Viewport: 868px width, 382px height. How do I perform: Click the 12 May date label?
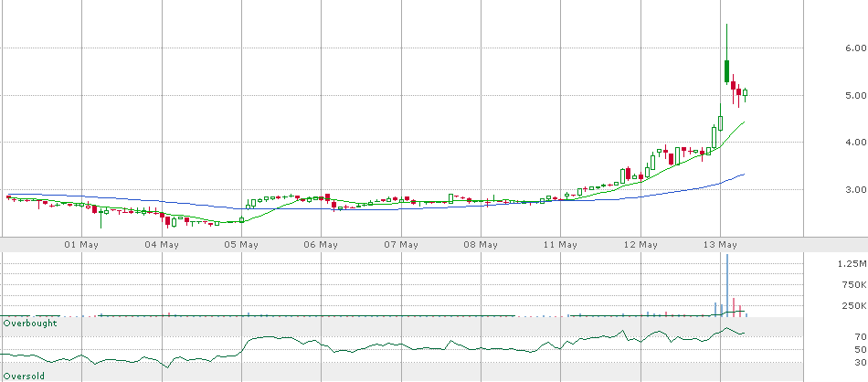pos(640,245)
